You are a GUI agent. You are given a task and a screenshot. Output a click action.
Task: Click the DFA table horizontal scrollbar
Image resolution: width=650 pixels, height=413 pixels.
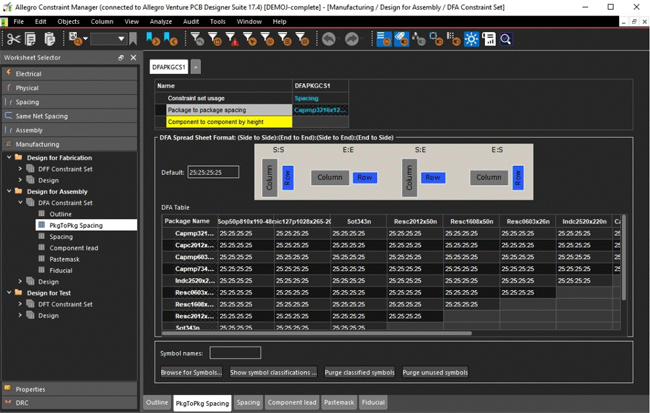pos(317,333)
